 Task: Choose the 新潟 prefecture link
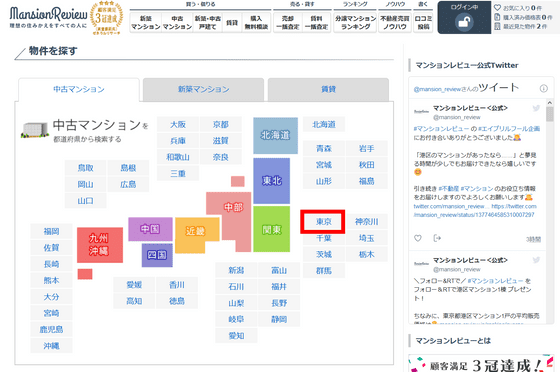tap(236, 270)
